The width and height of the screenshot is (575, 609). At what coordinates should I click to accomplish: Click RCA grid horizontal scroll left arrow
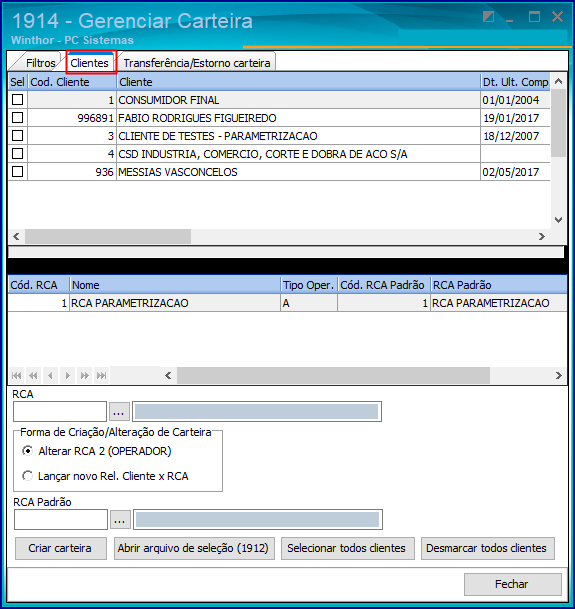tap(168, 375)
